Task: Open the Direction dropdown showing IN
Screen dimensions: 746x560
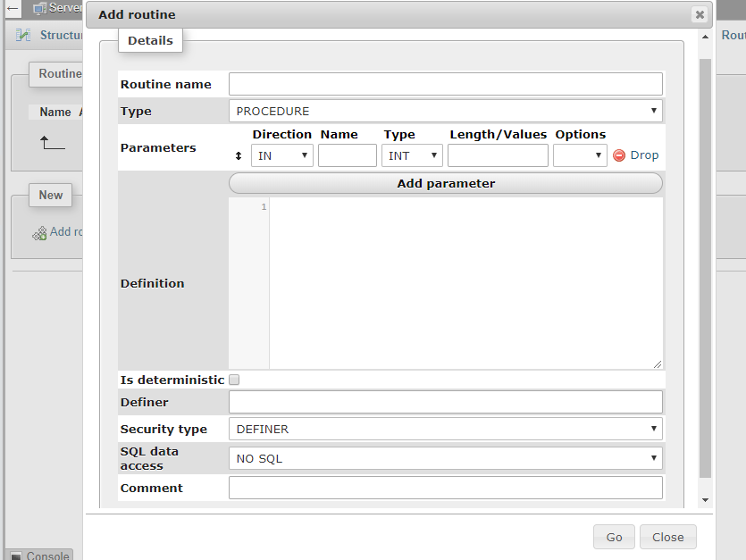Action: click(x=281, y=155)
